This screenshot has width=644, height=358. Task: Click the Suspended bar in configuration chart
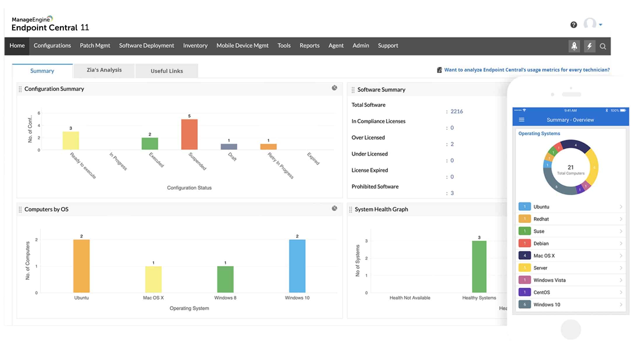(189, 135)
